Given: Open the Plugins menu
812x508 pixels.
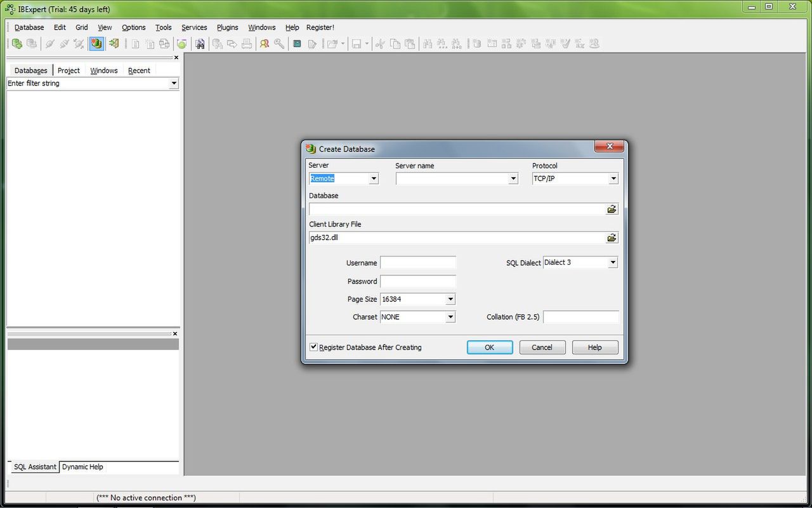Looking at the screenshot, I should tap(228, 27).
